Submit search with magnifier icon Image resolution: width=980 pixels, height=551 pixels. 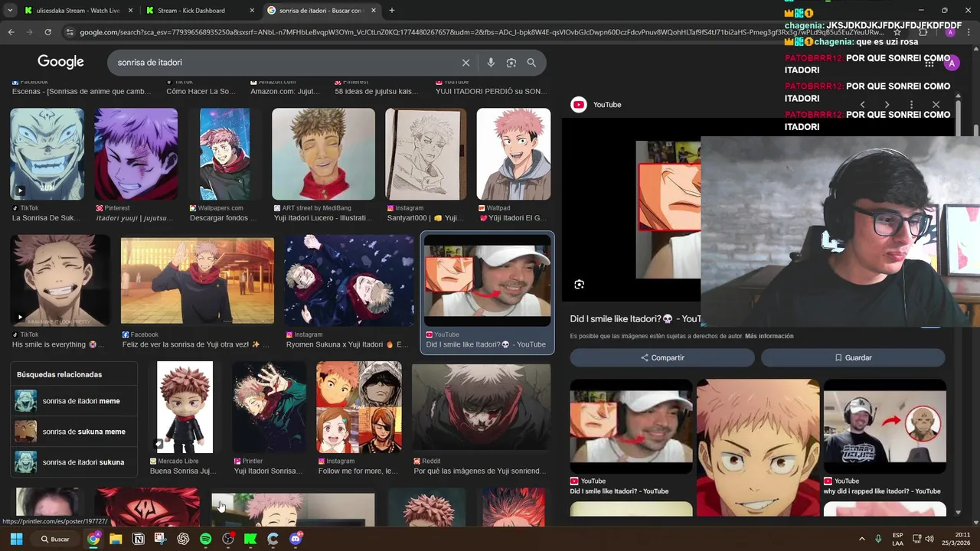531,63
